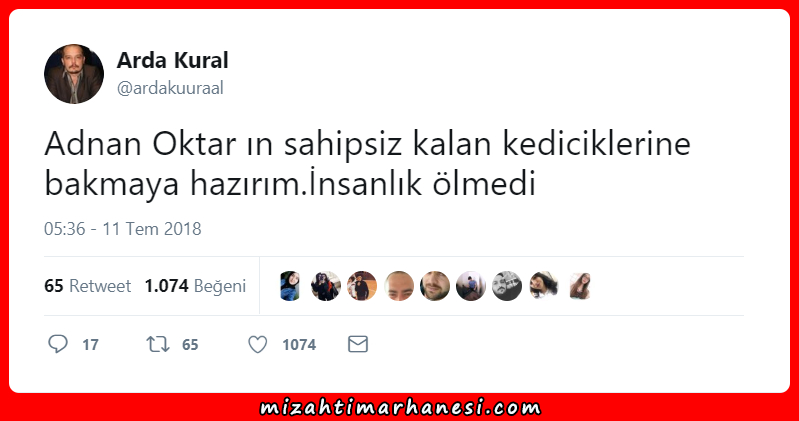Open the @ardakuuraal handle link
The image size is (799, 421).
pos(170,88)
